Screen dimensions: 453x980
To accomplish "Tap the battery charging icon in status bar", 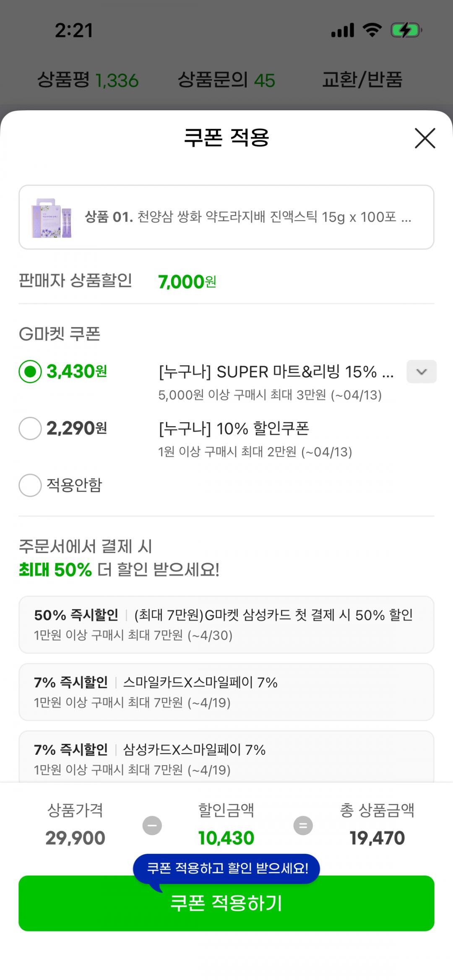I will [x=406, y=31].
